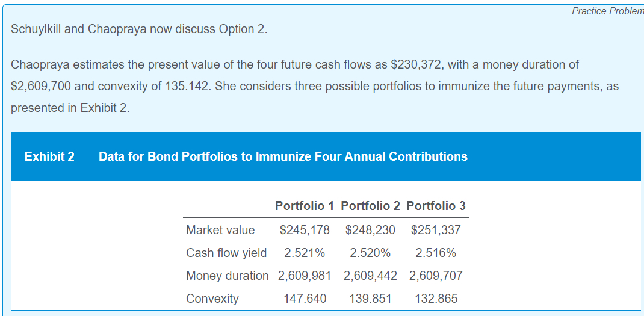The width and height of the screenshot is (644, 316).
Task: Click the 2.516% cash flow yield cell
Action: pyautogui.click(x=436, y=253)
